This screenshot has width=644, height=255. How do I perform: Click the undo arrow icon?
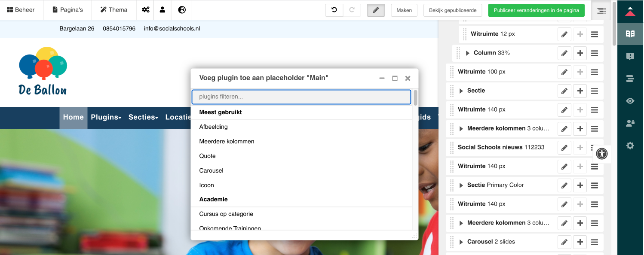pyautogui.click(x=334, y=10)
